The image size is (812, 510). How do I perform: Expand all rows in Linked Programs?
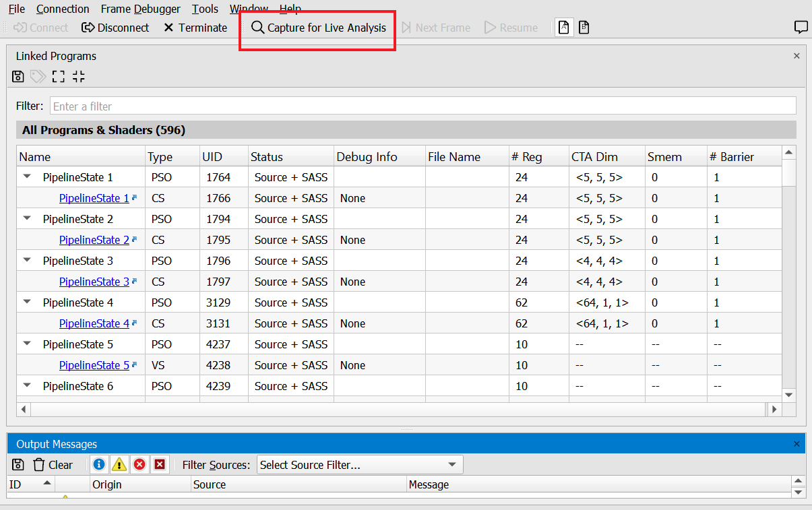pyautogui.click(x=59, y=76)
